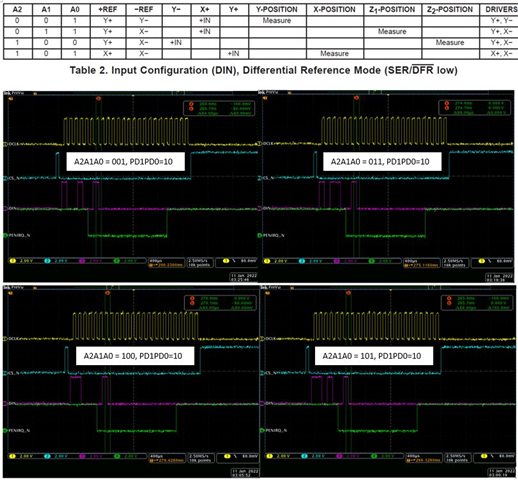Image resolution: width=518 pixels, height=480 pixels.
Task: Click PENIRQ_N channel label in 011 capture
Action: point(274,235)
